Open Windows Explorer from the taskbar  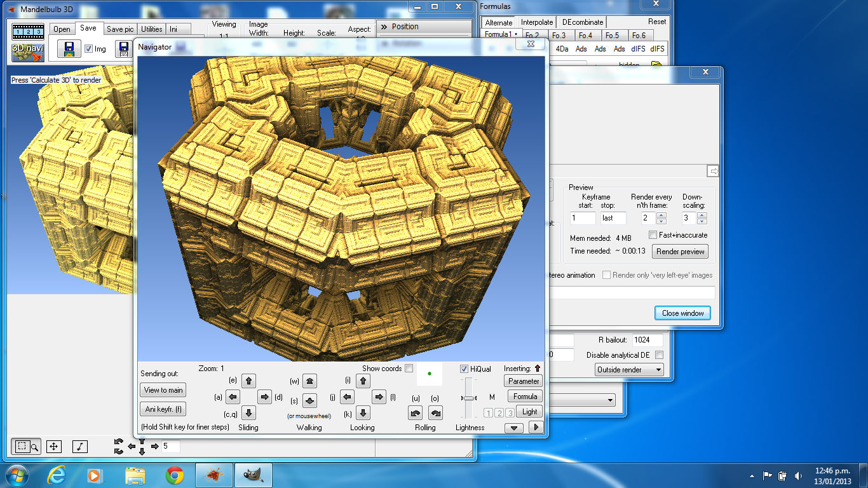coord(135,475)
